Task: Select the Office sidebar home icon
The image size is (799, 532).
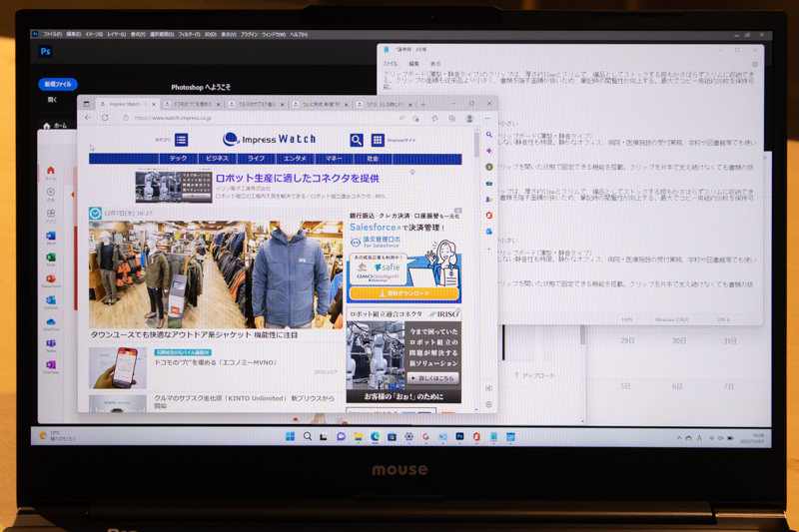Action: 51,171
